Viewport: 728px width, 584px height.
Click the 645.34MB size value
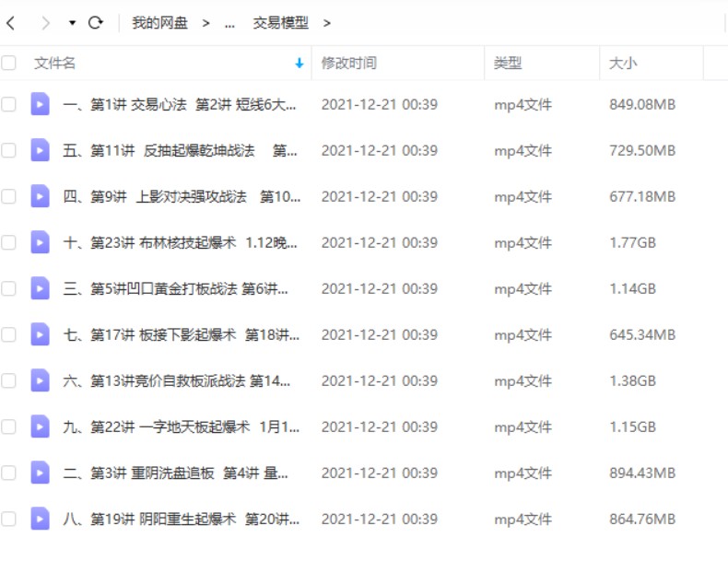click(x=642, y=334)
